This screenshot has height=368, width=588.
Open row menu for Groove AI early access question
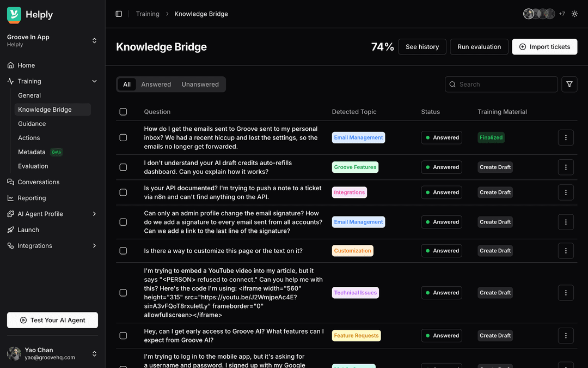click(x=566, y=336)
